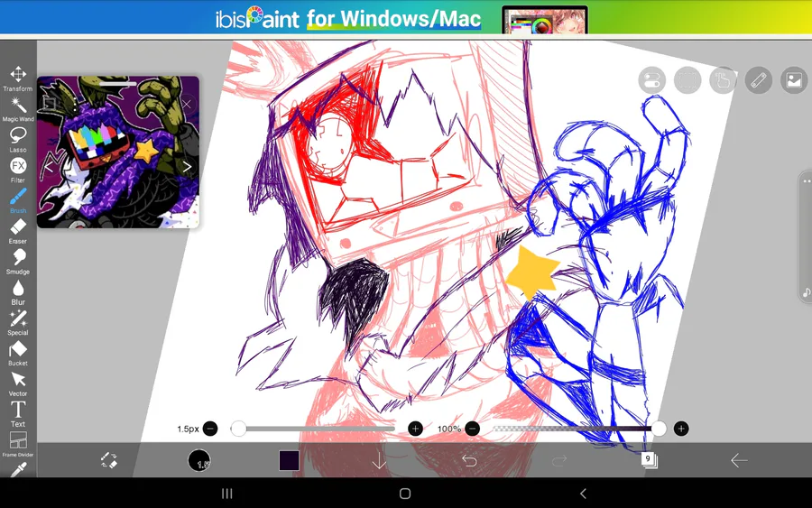This screenshot has height=508, width=812.
Task: Undo the last stroke
Action: 469,460
